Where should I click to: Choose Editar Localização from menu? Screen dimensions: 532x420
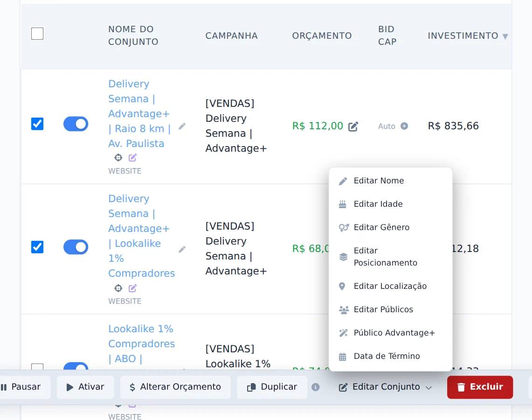point(391,286)
